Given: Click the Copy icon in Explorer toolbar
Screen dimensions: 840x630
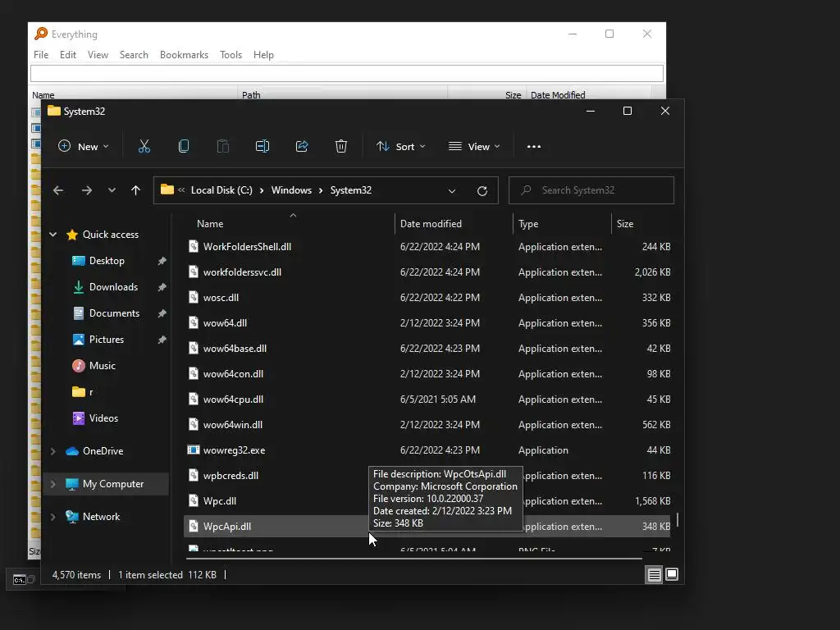Looking at the screenshot, I should coord(184,146).
